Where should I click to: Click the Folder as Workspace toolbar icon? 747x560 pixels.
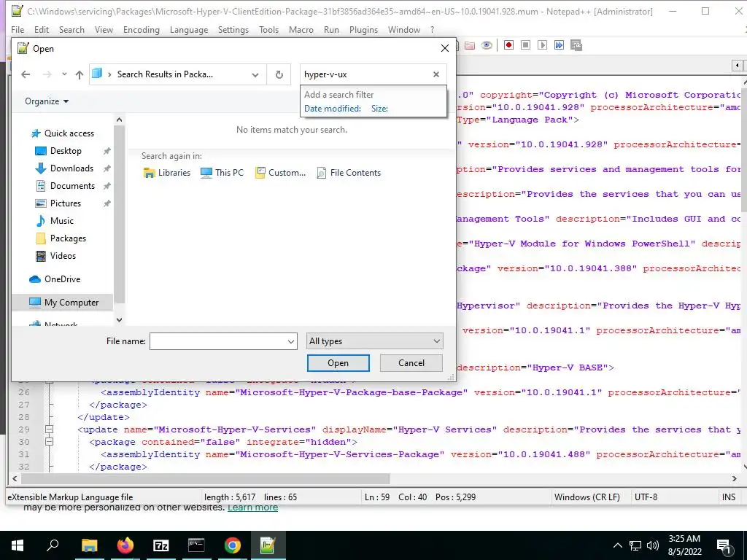(470, 45)
